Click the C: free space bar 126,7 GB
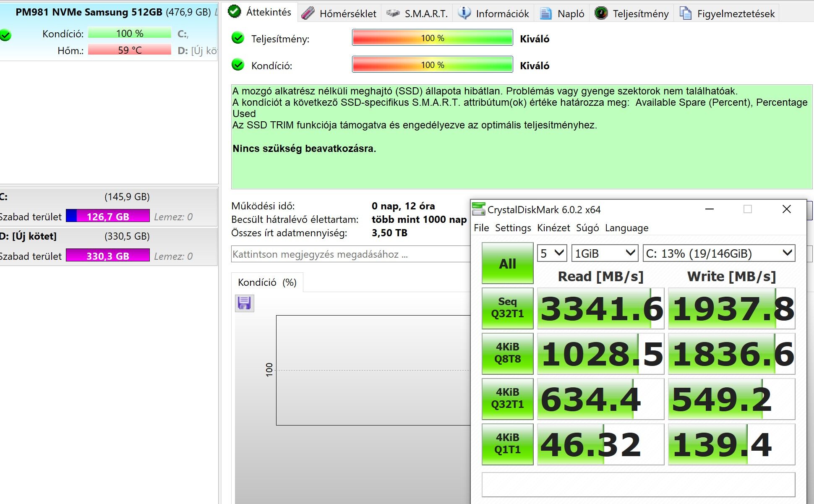The image size is (814, 504). pyautogui.click(x=108, y=216)
